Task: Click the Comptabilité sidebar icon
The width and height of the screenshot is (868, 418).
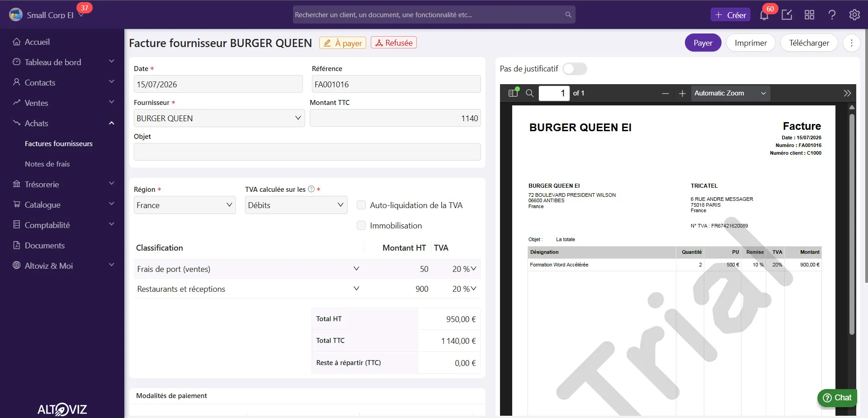Action: tap(17, 225)
